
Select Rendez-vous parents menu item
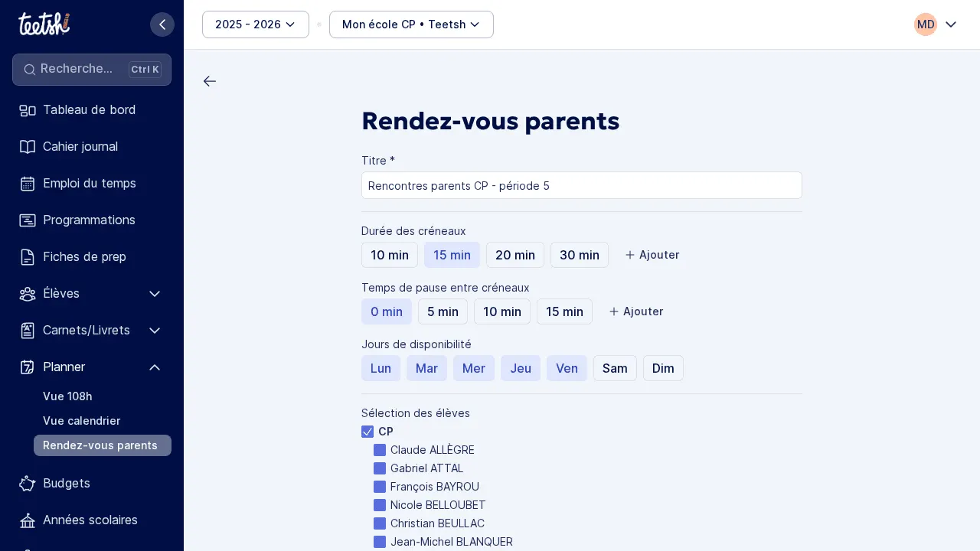click(103, 445)
